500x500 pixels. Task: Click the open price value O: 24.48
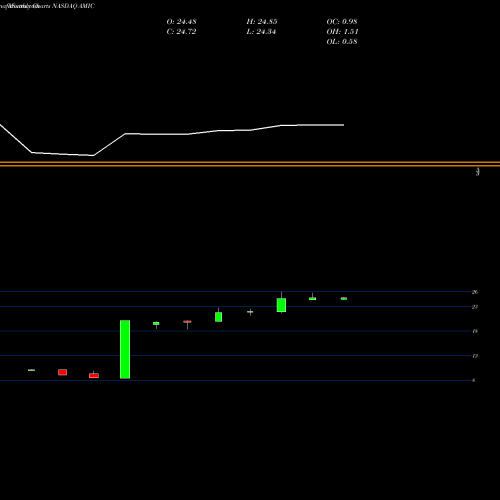pos(181,22)
